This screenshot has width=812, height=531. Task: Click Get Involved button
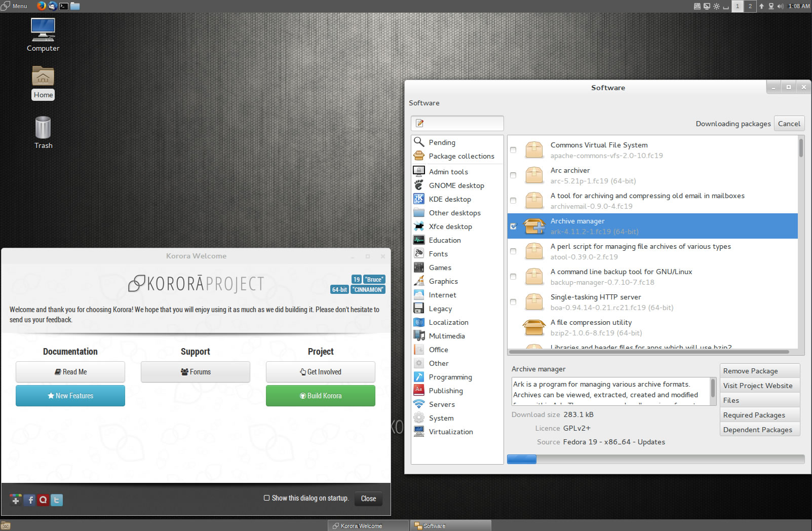tap(321, 372)
